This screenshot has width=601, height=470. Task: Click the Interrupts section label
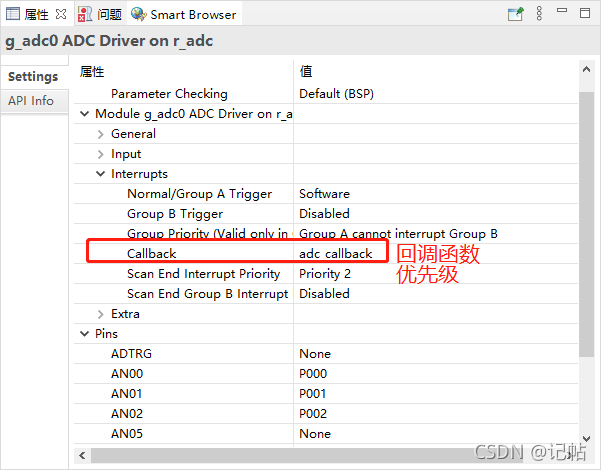pyautogui.click(x=140, y=174)
